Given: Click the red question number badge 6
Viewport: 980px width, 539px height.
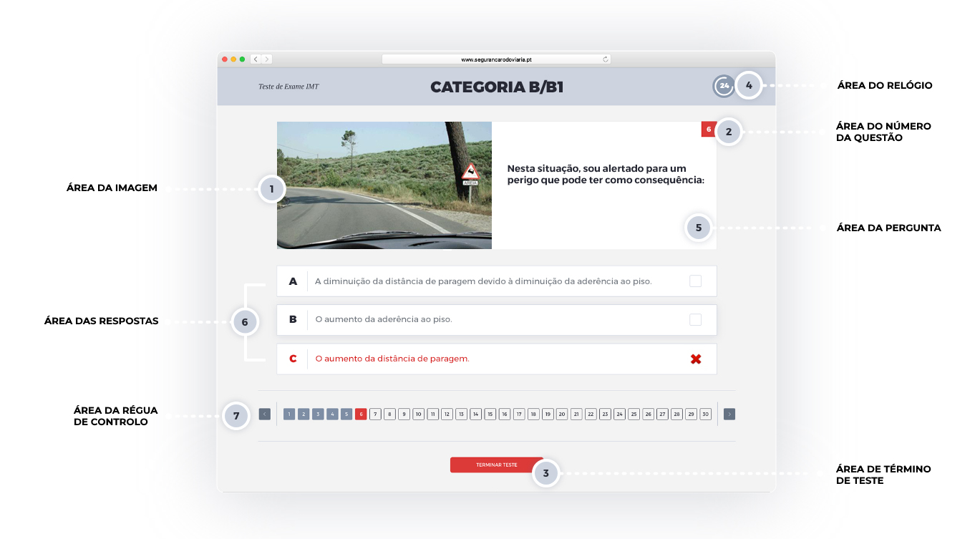Looking at the screenshot, I should [709, 130].
